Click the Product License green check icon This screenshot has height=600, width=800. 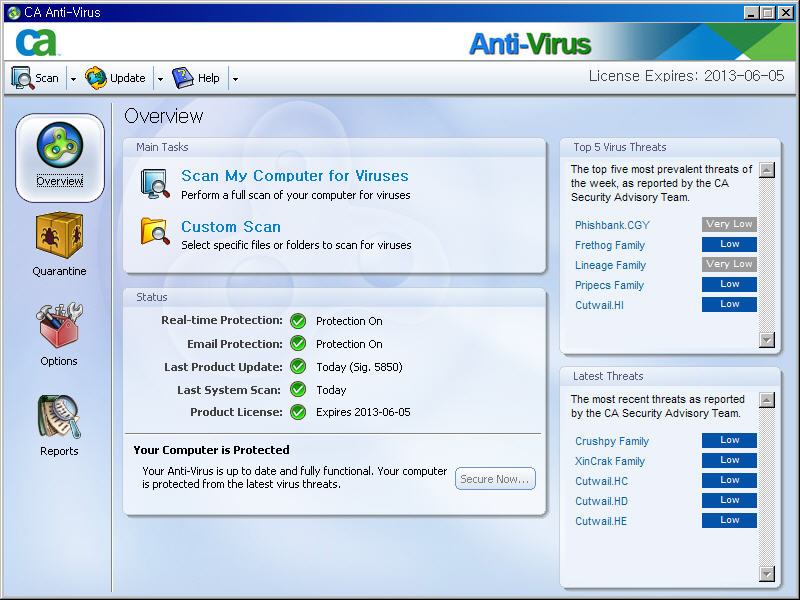(298, 412)
